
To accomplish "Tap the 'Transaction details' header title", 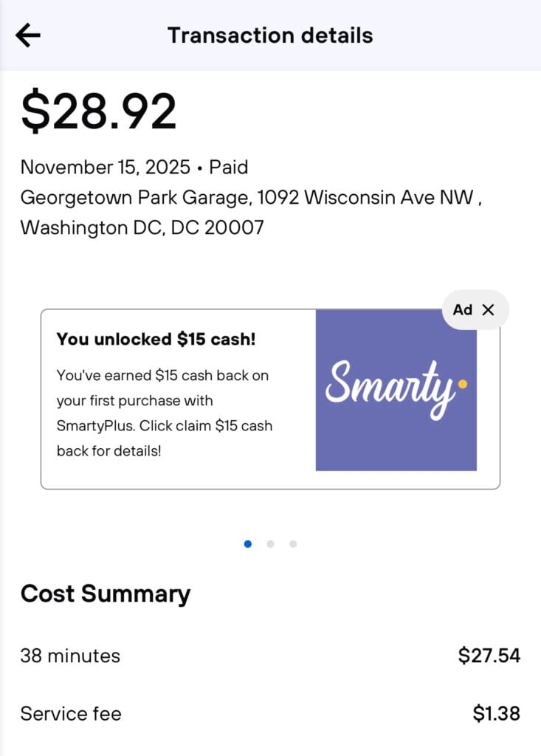I will pos(270,35).
